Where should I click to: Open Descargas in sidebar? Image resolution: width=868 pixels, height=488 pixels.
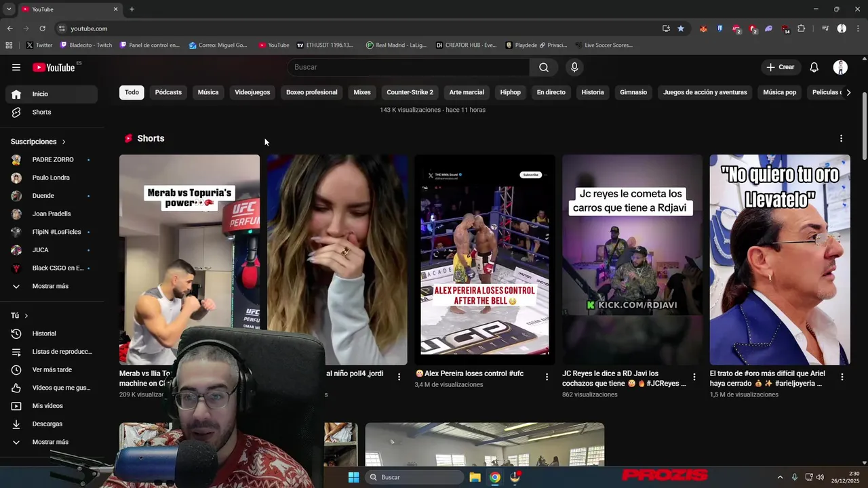[52, 424]
